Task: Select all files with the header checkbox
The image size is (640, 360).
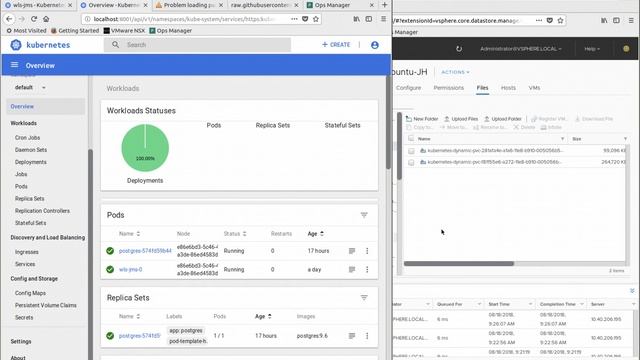Action: click(x=411, y=139)
